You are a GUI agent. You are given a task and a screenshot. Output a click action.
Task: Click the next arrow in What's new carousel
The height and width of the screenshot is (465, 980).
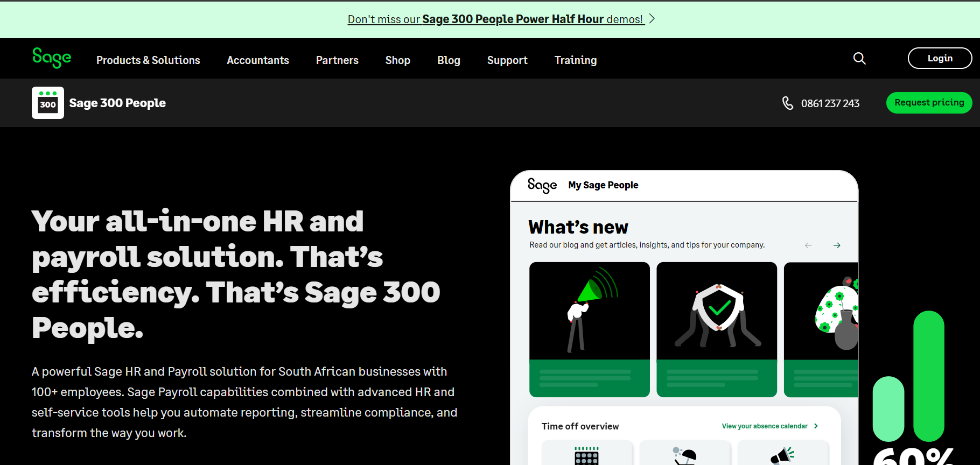coord(837,245)
